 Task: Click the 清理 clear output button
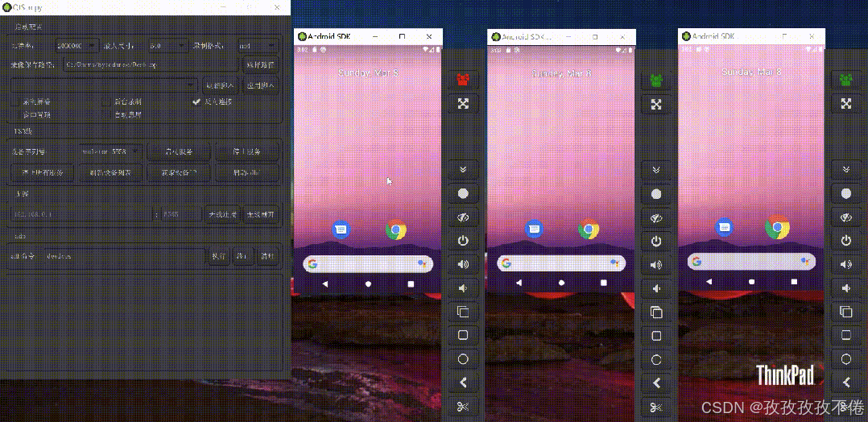click(267, 256)
